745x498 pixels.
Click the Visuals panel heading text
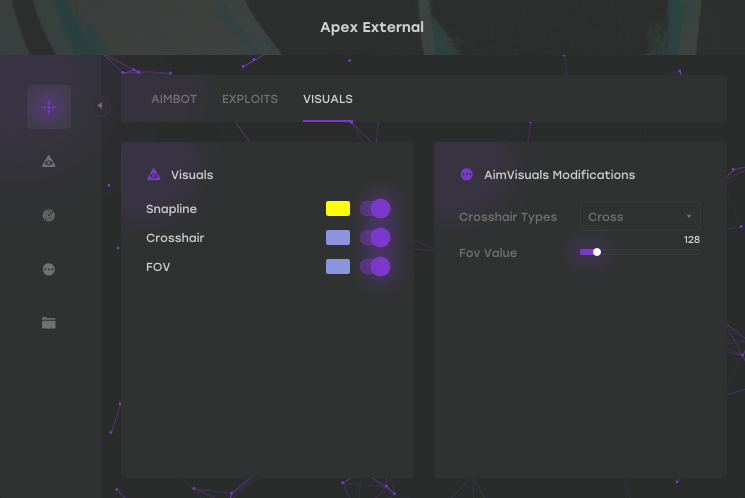[192, 175]
